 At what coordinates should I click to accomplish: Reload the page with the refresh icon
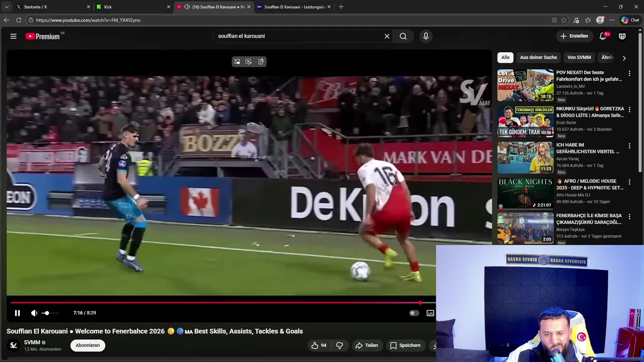[19, 20]
